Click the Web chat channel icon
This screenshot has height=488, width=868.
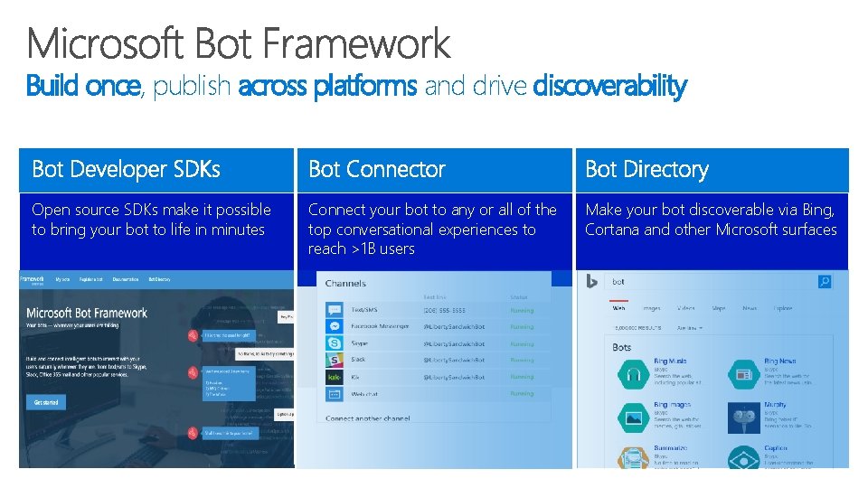[335, 394]
